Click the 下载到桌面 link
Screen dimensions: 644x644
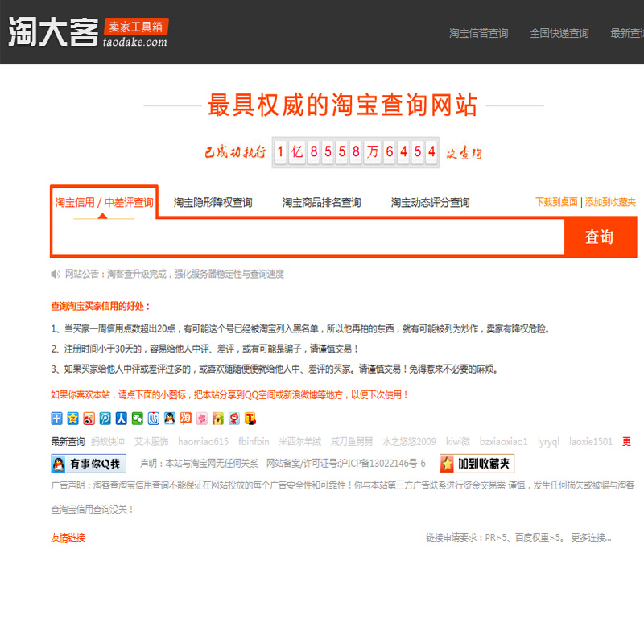(x=556, y=202)
